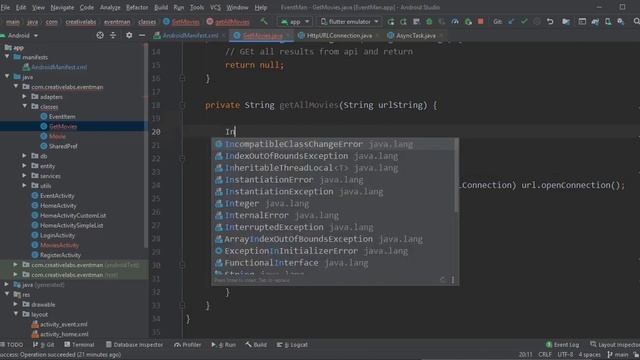Hide the Project panel with minus icon

(142, 36)
